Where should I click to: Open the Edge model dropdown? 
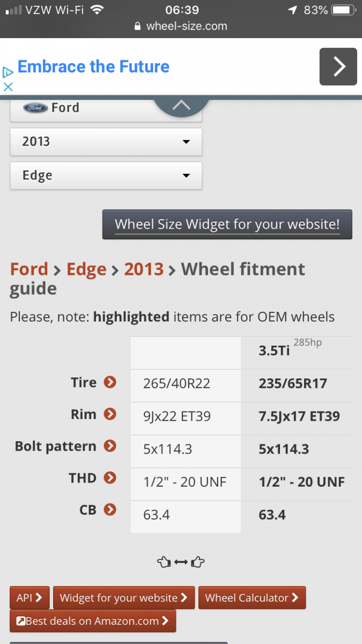pyautogui.click(x=106, y=175)
